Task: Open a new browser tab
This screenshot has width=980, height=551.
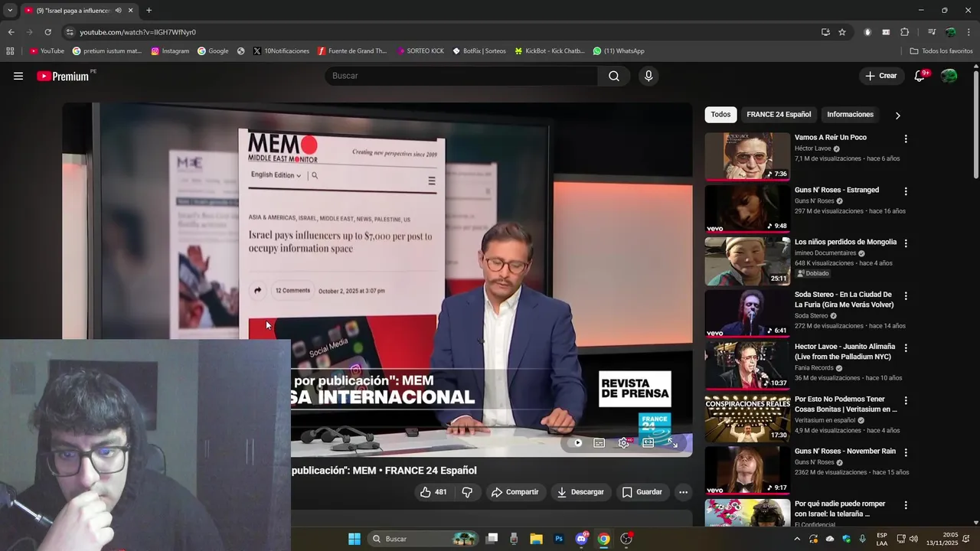Action: tap(149, 11)
